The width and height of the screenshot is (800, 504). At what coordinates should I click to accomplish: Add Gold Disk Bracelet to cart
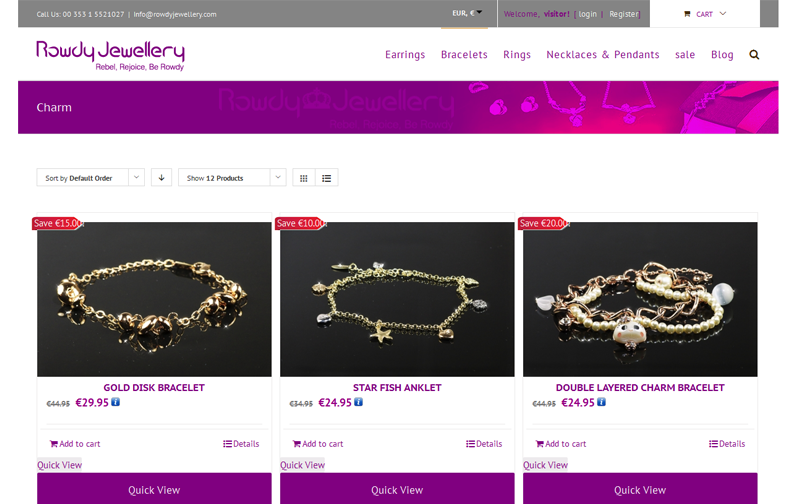pos(75,444)
